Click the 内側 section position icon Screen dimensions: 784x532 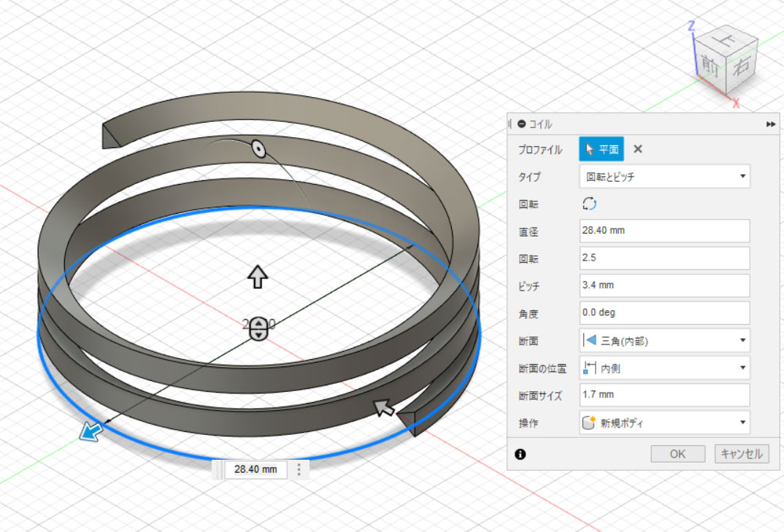tap(590, 368)
